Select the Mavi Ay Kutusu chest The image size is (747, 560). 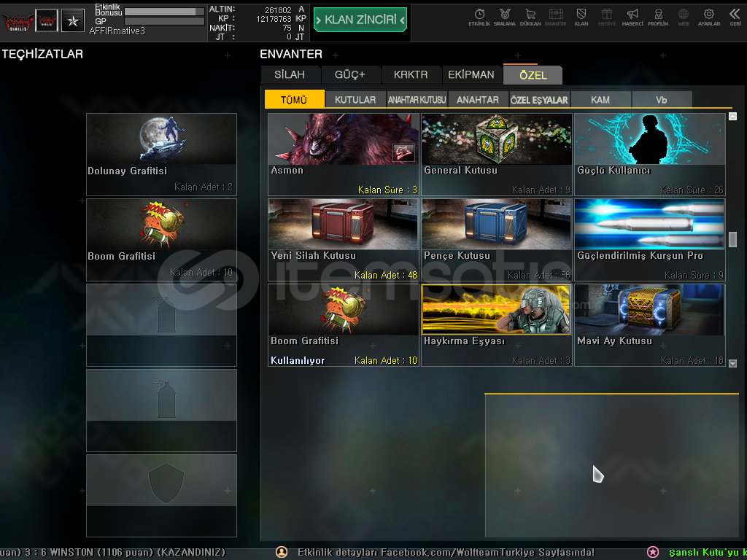point(650,325)
